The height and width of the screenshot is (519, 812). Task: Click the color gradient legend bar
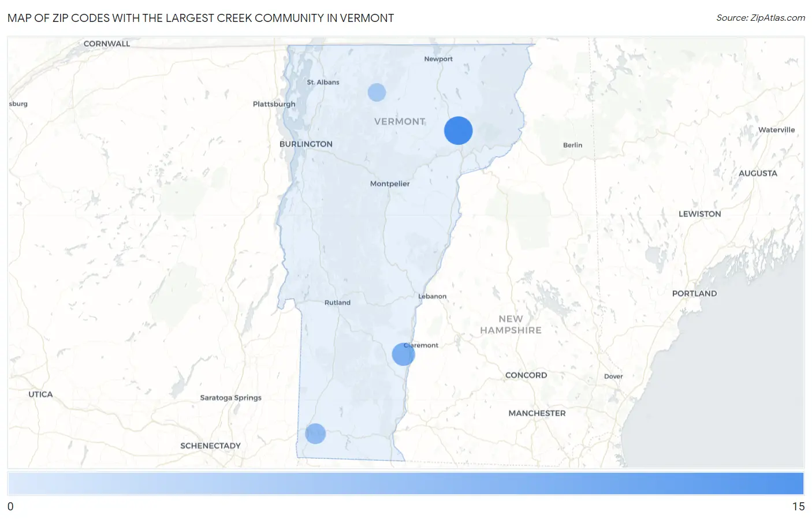click(405, 484)
